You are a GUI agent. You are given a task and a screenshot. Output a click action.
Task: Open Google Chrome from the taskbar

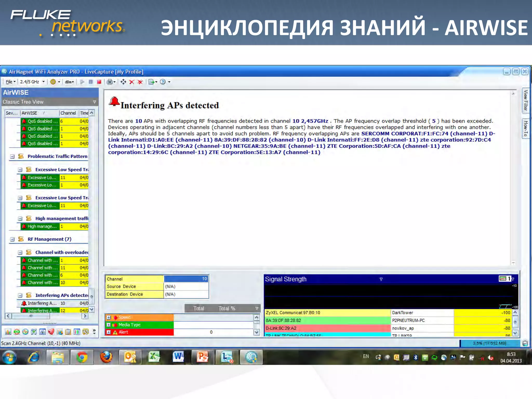click(82, 357)
